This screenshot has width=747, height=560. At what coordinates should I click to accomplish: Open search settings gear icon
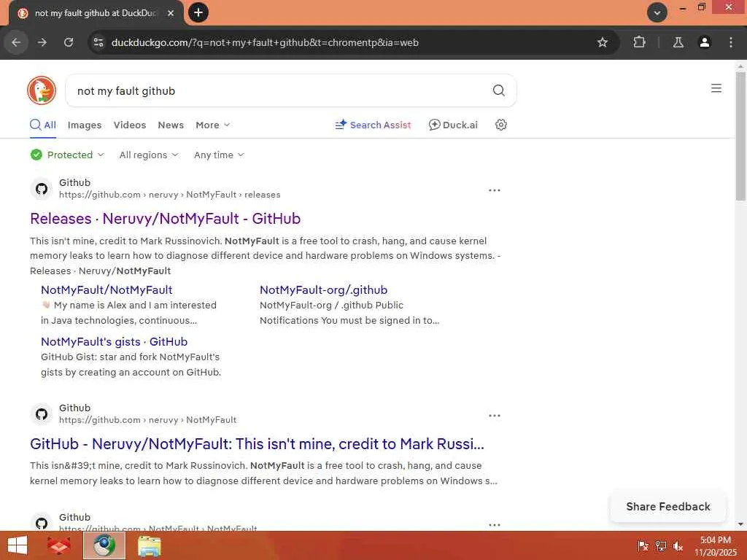pos(500,125)
